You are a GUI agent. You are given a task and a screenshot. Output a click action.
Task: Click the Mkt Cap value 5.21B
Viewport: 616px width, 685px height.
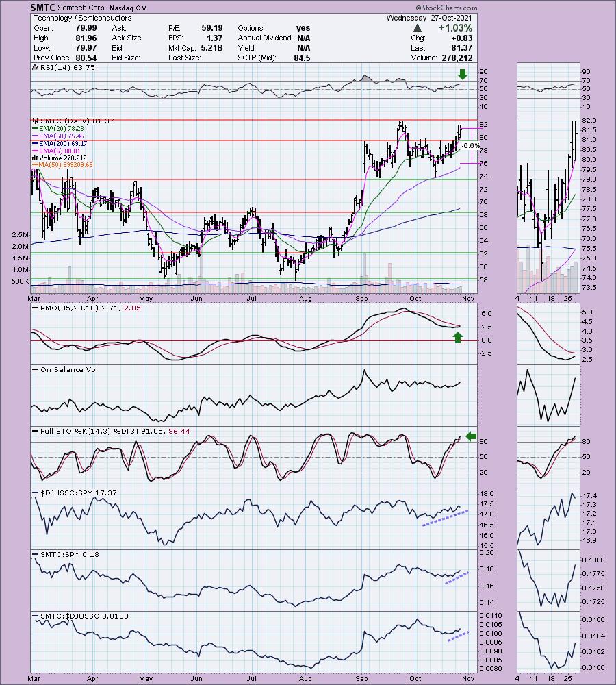[211, 48]
